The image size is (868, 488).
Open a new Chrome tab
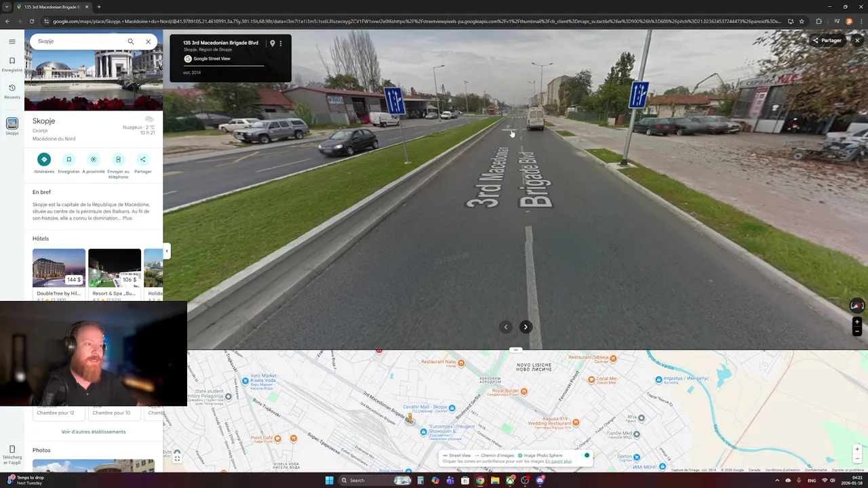pyautogui.click(x=99, y=7)
